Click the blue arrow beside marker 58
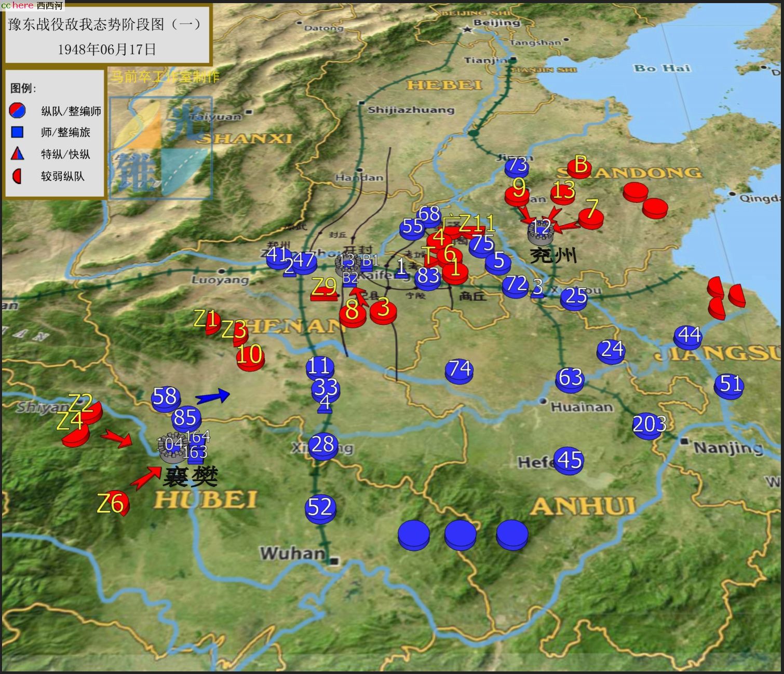The height and width of the screenshot is (674, 784). 213,396
